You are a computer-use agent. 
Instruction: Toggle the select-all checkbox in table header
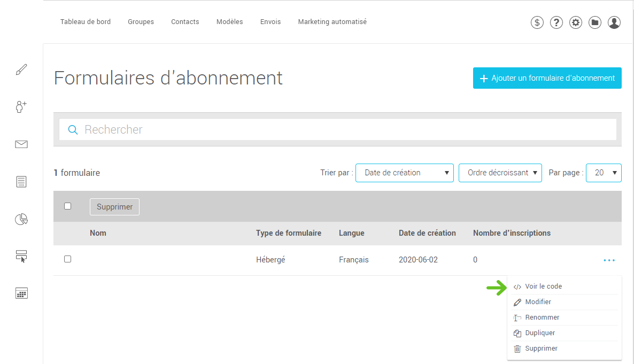(68, 206)
